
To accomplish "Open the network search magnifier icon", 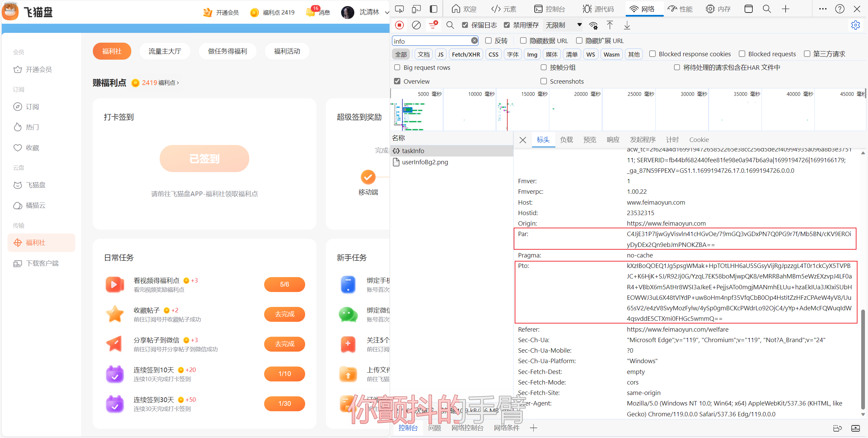I will 450,25.
